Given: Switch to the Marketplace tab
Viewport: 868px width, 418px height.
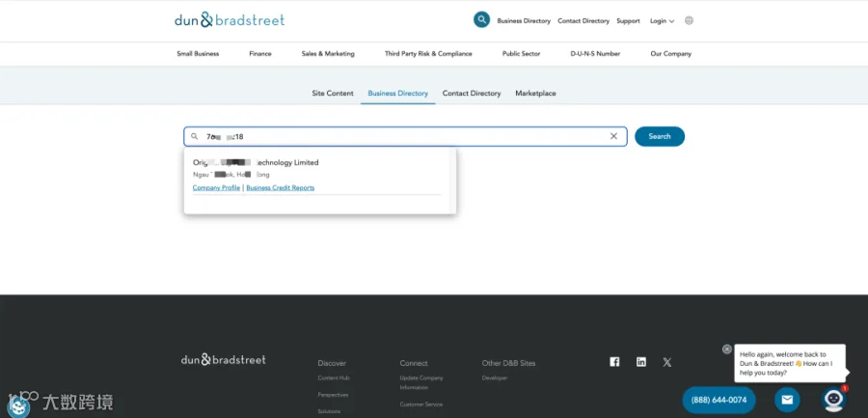Looking at the screenshot, I should [535, 93].
